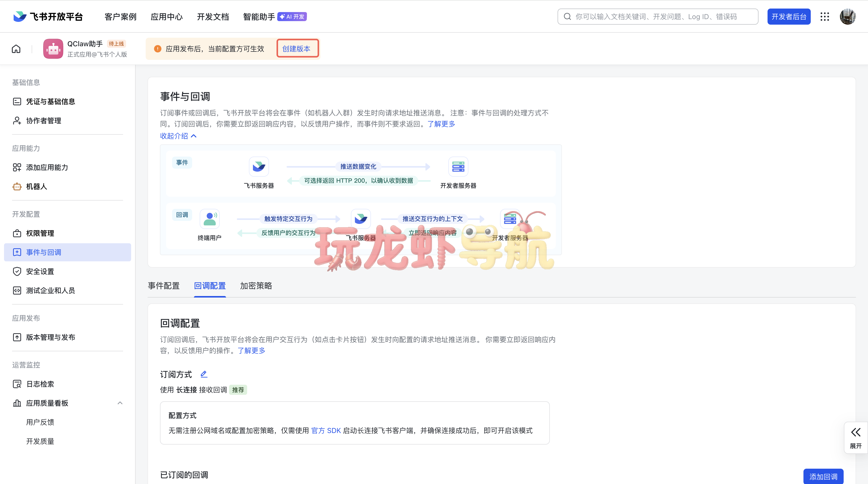
Task: Open 添加应用能力 in sidebar
Action: [x=67, y=168]
